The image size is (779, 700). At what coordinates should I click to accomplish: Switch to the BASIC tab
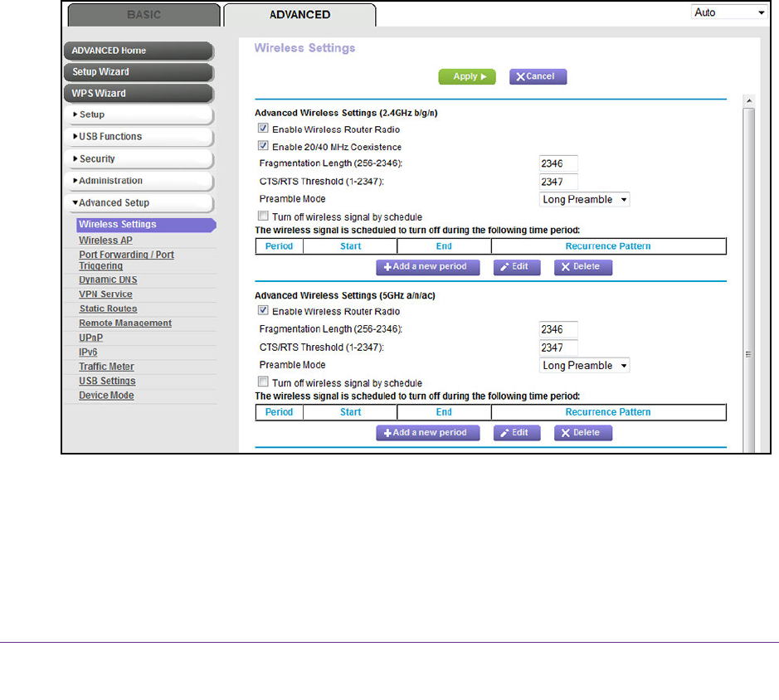coord(144,14)
